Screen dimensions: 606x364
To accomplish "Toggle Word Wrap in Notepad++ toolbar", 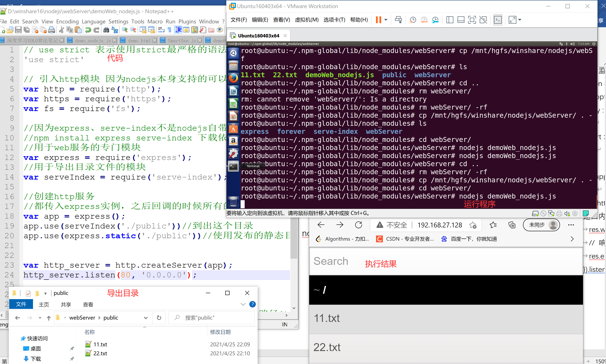I will point(161,30).
